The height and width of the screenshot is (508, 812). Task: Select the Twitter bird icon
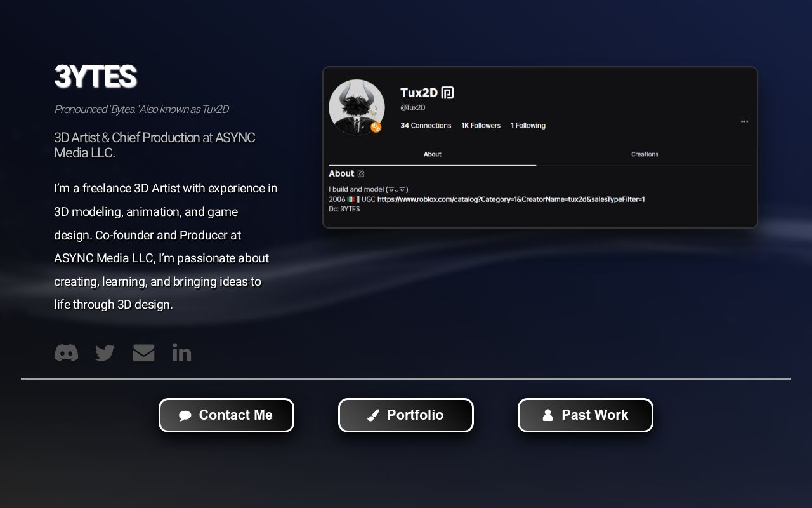105,352
